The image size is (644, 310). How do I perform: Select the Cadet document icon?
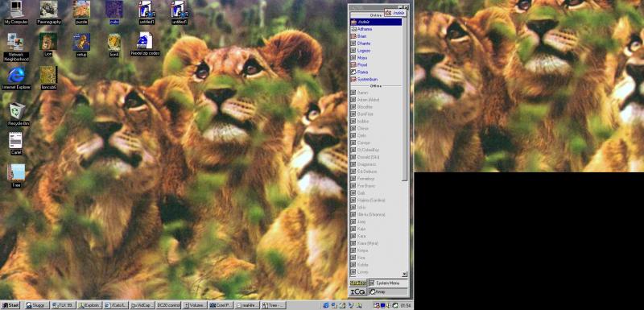16,143
